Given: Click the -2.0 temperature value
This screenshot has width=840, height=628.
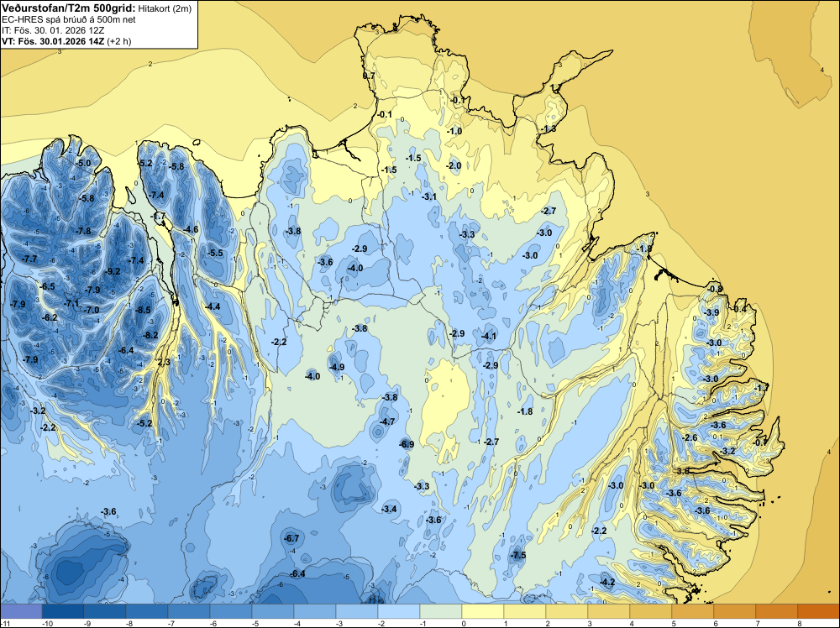Looking at the screenshot, I should [454, 166].
